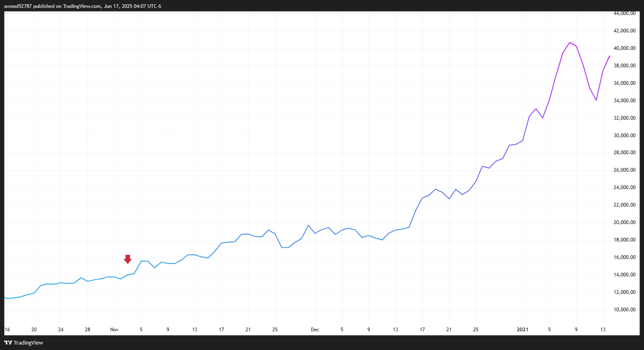This screenshot has width=644, height=350.
Task: Click the 24 date label on time axis
Action: pyautogui.click(x=61, y=330)
